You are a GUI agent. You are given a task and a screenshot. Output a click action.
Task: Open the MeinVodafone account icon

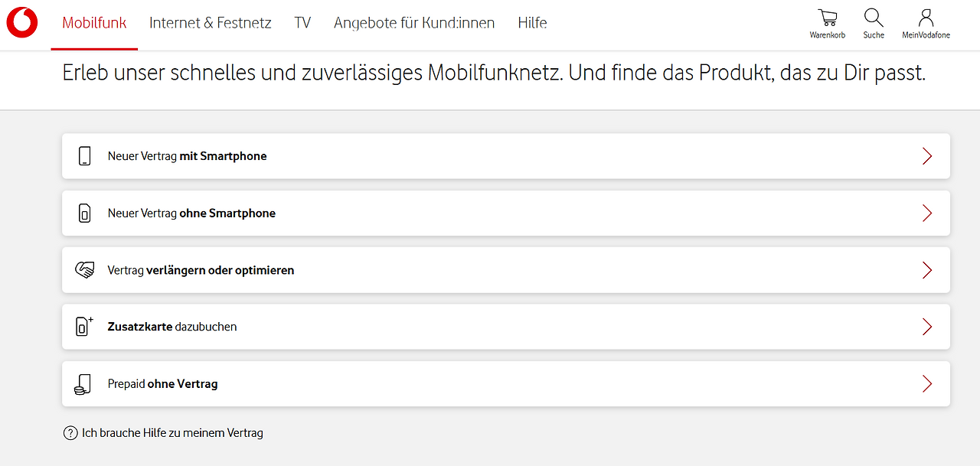[x=926, y=18]
